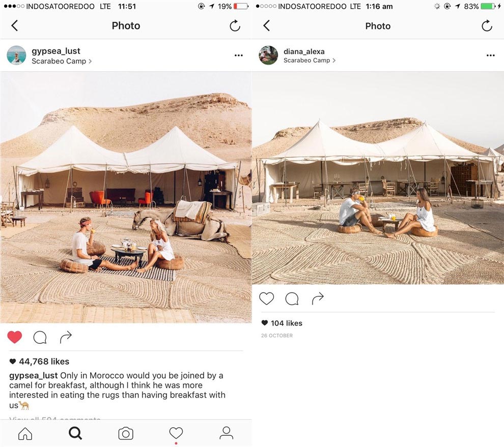Comment on the diana_alexa post
This screenshot has height=447, width=504.
[292, 299]
